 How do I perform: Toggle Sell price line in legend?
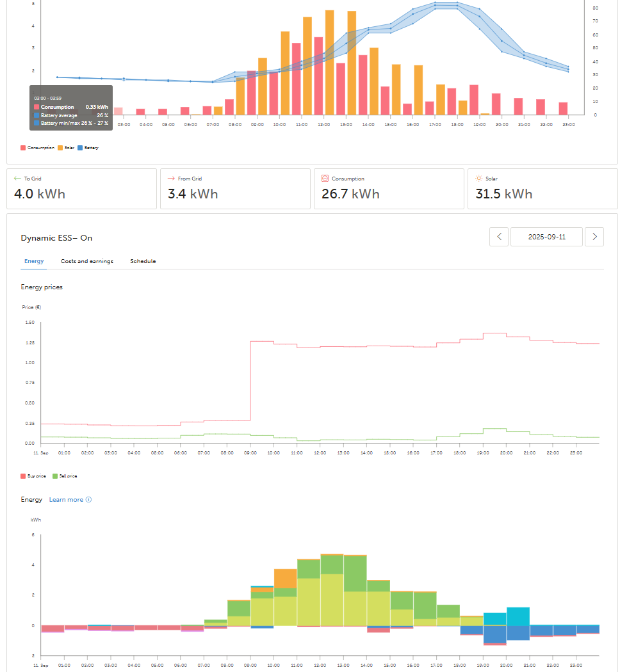pos(65,476)
